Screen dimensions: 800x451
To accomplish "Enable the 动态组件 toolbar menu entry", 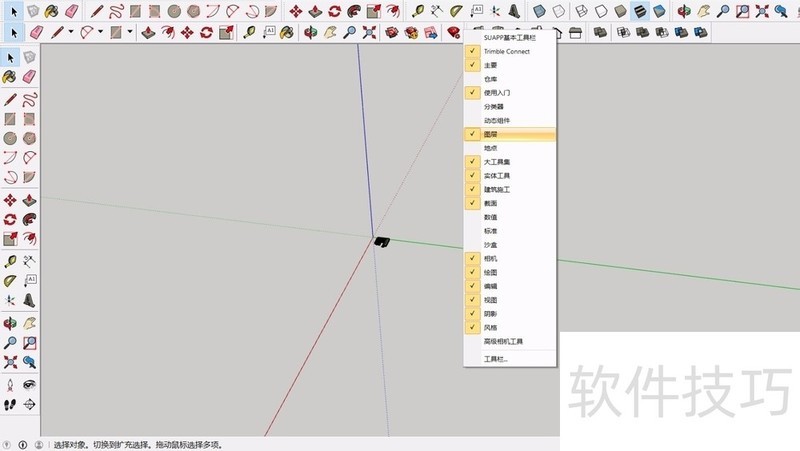I will click(x=509, y=120).
